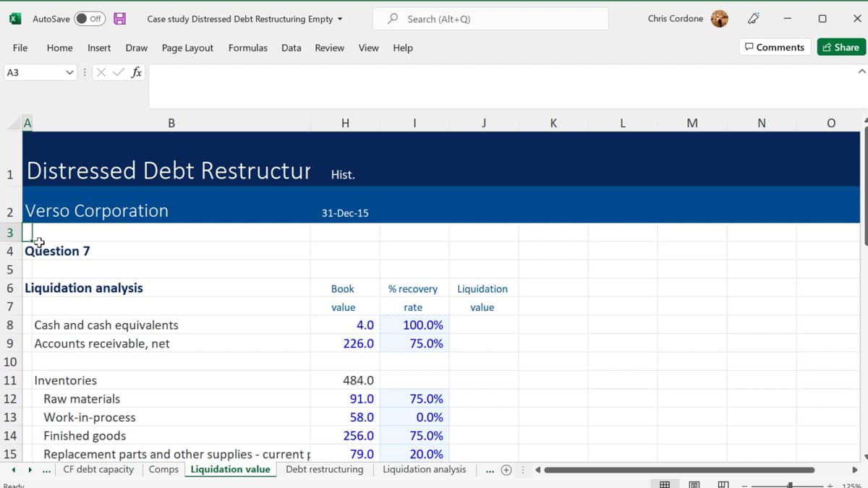Open the Home tab
The width and height of the screenshot is (868, 488).
59,48
